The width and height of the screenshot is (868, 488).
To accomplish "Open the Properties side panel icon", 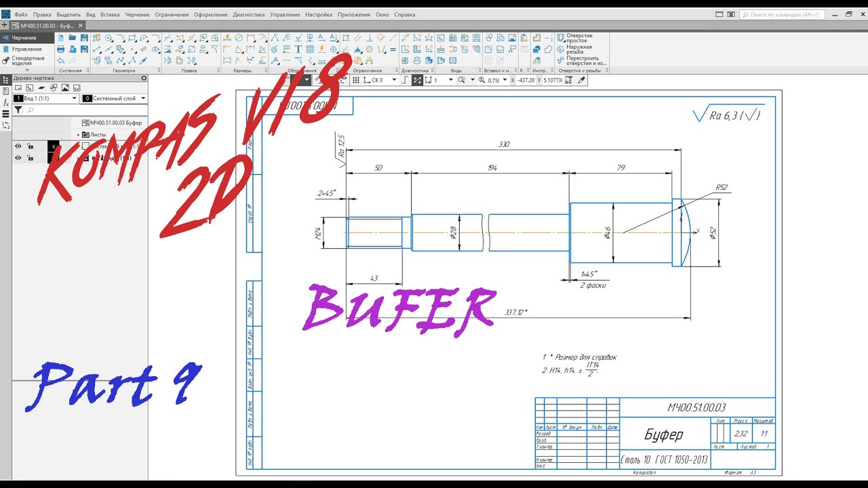I will coord(5,91).
